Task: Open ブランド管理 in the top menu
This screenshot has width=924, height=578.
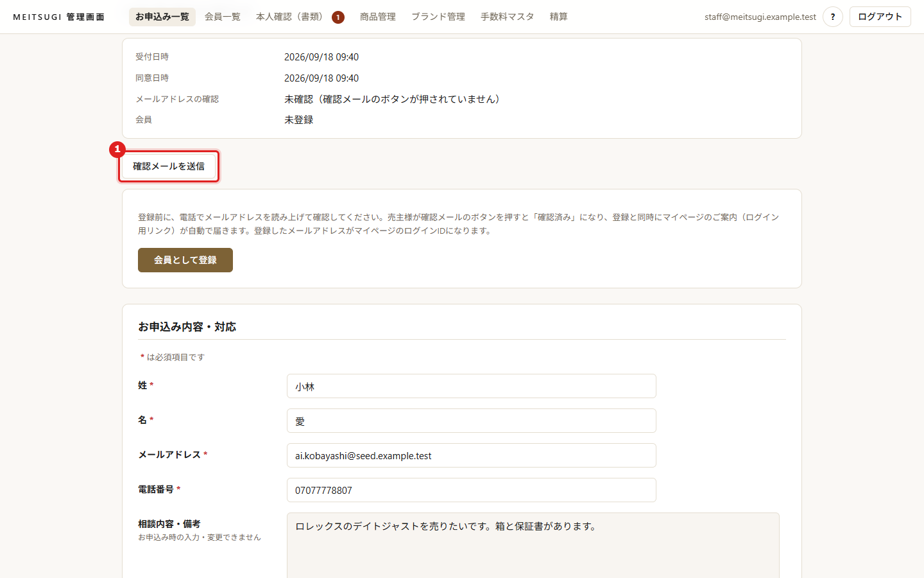Action: [438, 17]
